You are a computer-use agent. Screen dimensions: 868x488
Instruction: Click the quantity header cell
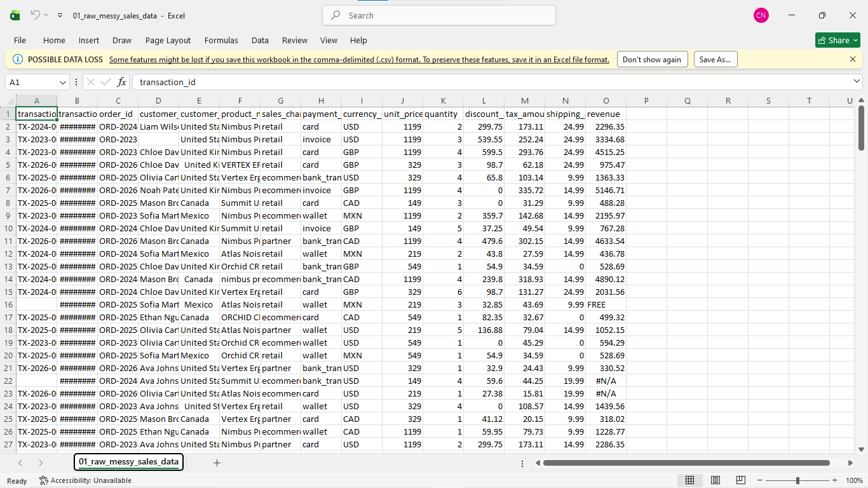click(x=444, y=114)
